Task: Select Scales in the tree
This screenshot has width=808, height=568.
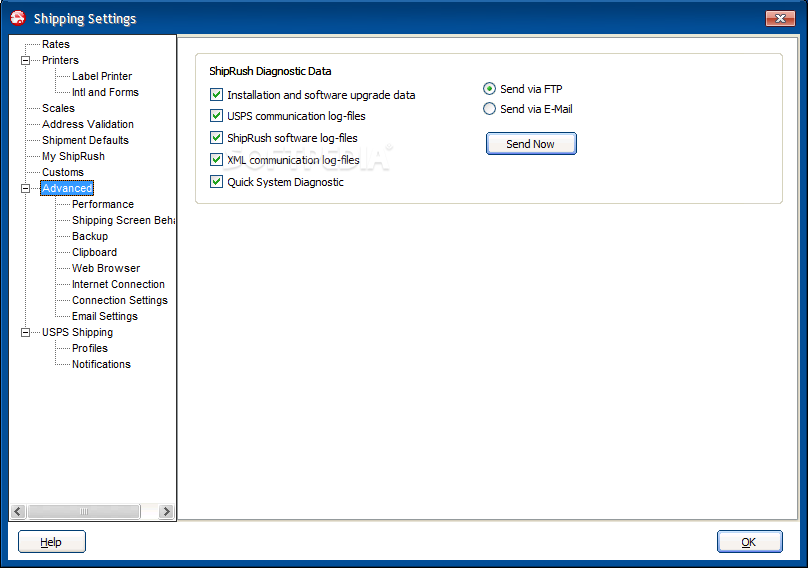Action: coord(58,108)
